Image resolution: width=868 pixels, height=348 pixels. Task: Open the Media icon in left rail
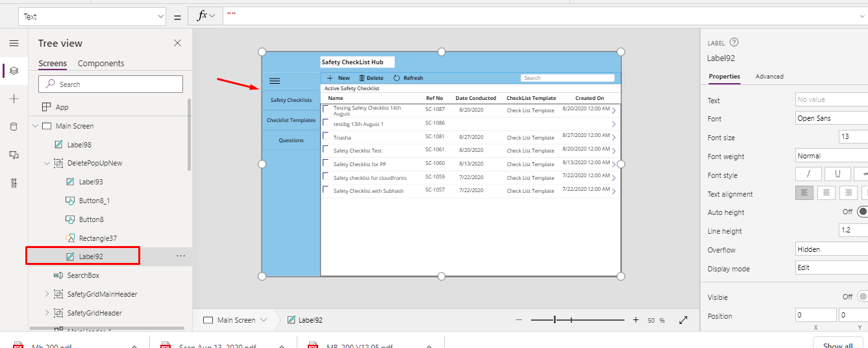coord(14,155)
